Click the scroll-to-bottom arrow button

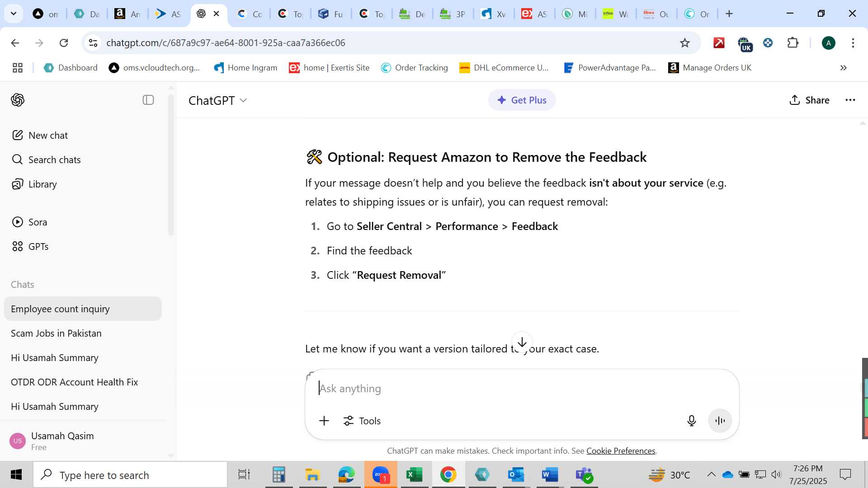point(522,342)
